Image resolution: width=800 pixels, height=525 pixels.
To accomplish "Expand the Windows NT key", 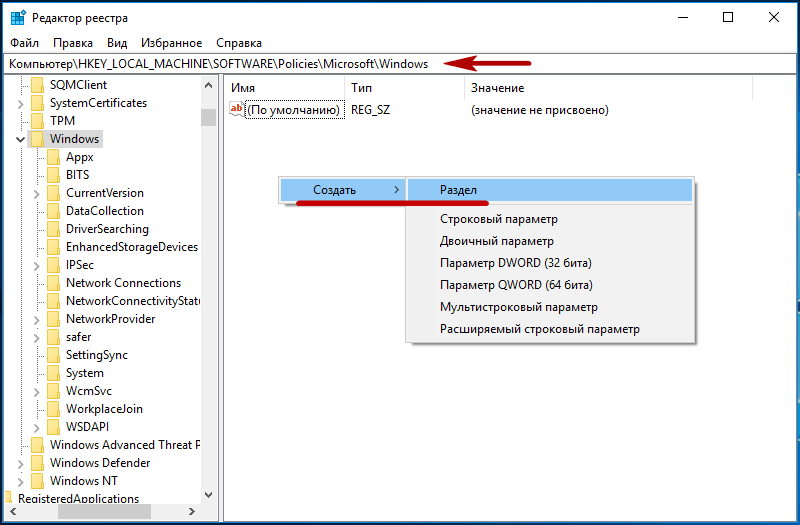I will click(20, 482).
